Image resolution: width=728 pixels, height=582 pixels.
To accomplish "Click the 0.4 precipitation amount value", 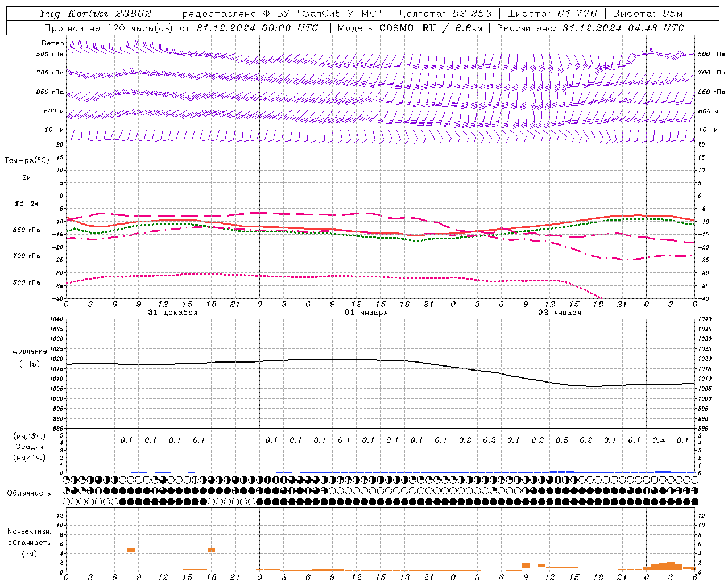I will tap(659, 440).
